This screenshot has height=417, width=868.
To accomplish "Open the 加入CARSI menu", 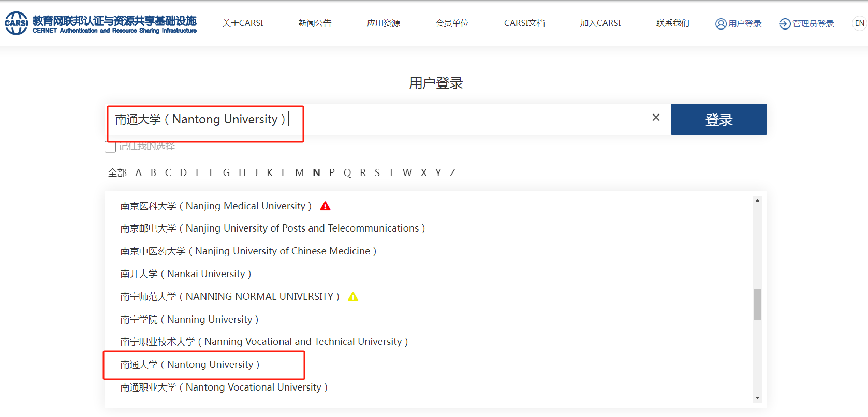I will click(600, 23).
